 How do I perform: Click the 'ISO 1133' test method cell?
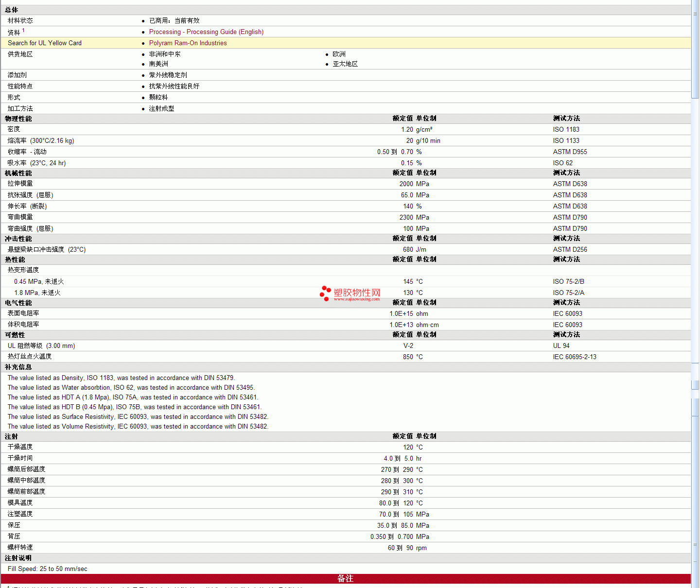(566, 140)
